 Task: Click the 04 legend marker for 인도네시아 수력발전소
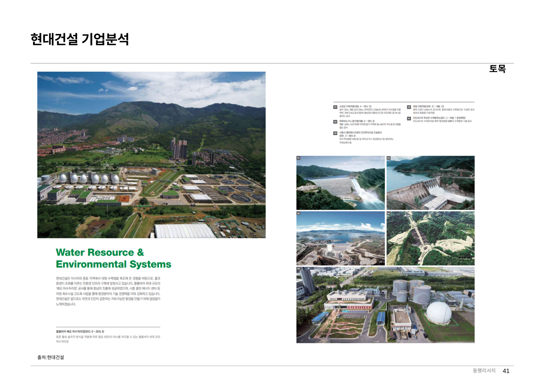(x=409, y=119)
